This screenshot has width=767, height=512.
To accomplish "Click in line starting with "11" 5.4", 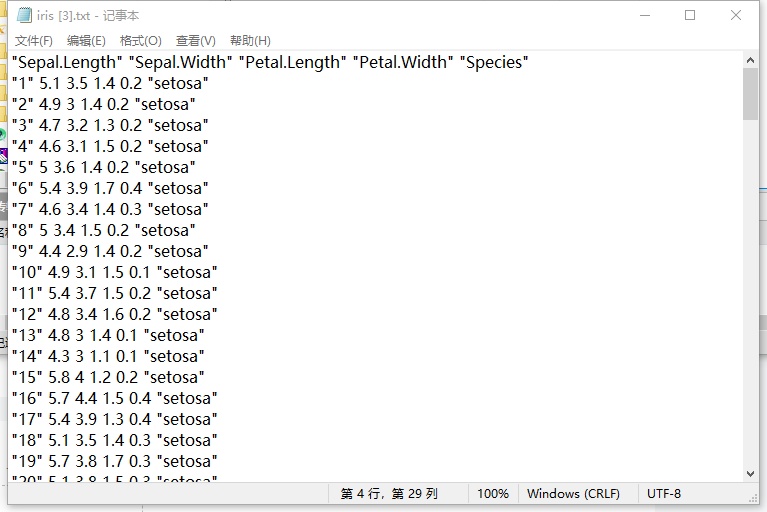I will 114,294.
